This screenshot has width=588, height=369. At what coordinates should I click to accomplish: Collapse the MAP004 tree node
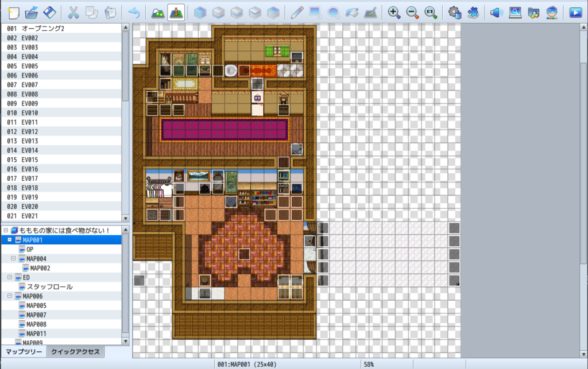pos(14,259)
